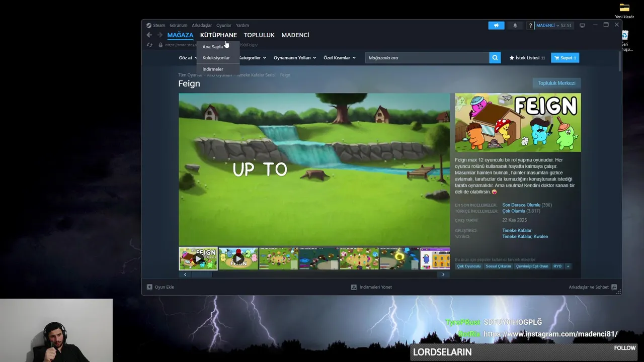Open Yeni klasör on the desktop
This screenshot has width=644, height=362.
(624, 11)
